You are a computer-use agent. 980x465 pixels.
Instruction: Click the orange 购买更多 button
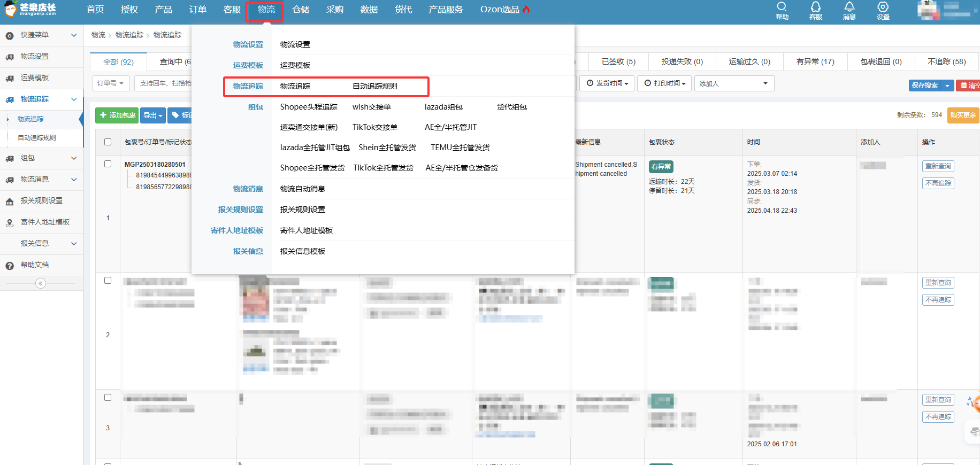(963, 115)
